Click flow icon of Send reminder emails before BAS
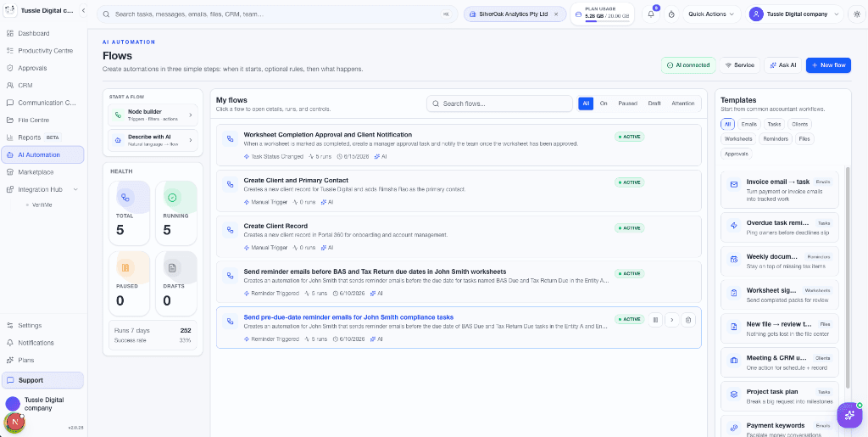868x437 pixels. pos(231,275)
